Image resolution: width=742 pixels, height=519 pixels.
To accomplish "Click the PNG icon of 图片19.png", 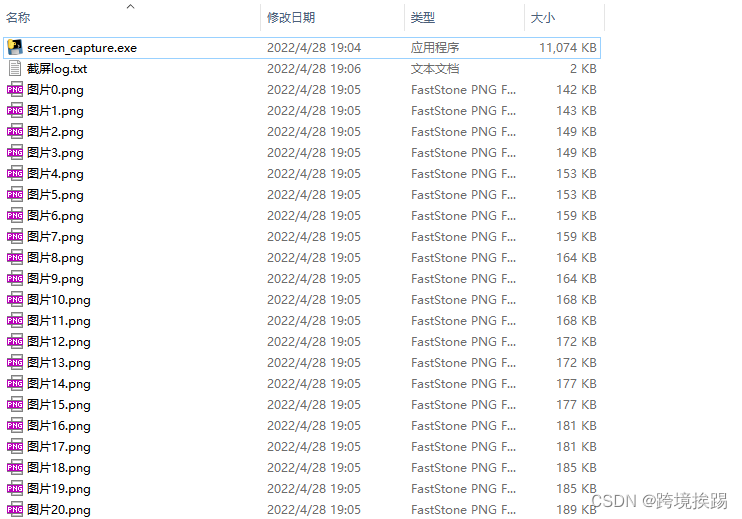I will coord(15,489).
